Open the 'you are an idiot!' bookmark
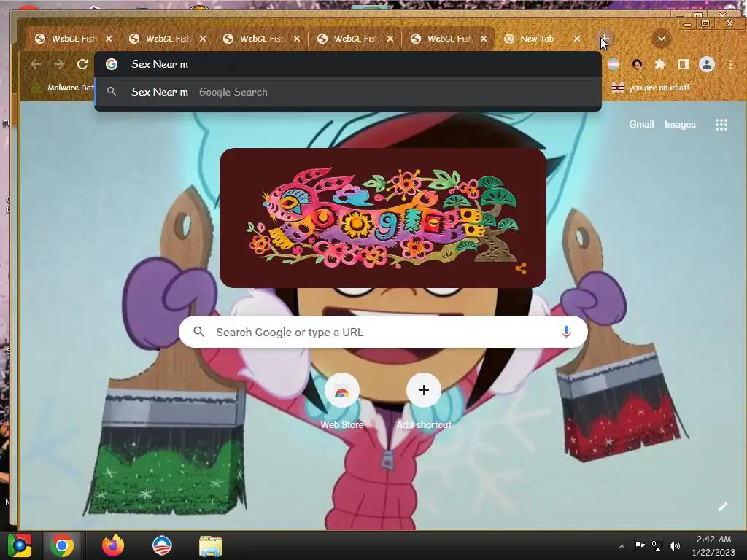Screen dimensions: 747x560 651,87
